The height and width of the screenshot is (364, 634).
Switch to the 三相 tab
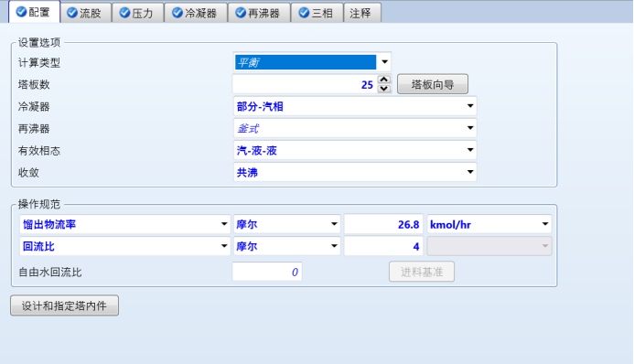pyautogui.click(x=317, y=13)
